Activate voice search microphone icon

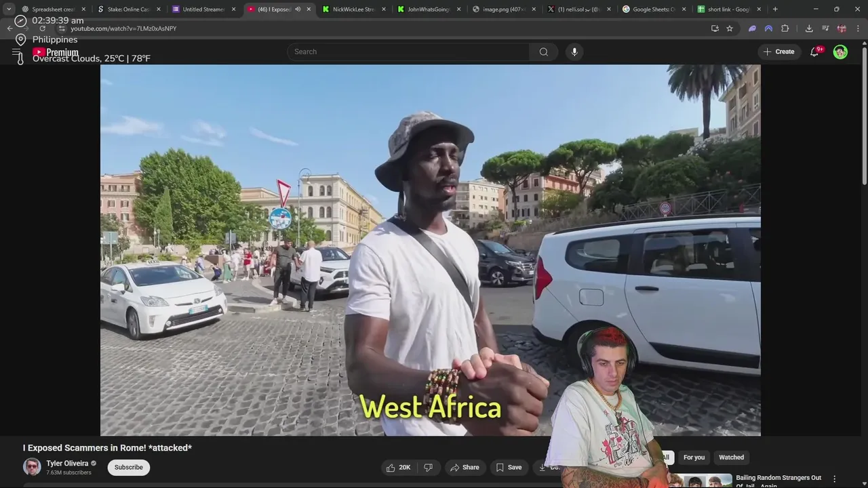pos(574,52)
